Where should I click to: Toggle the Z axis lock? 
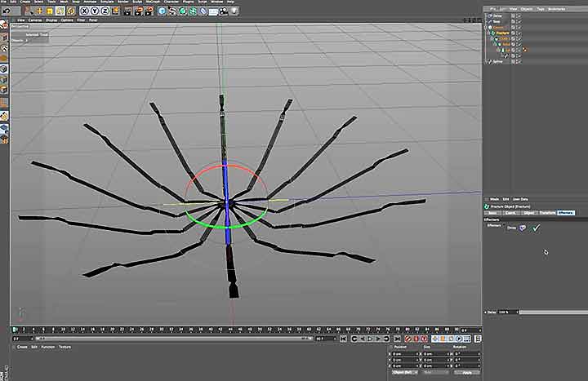[x=105, y=11]
